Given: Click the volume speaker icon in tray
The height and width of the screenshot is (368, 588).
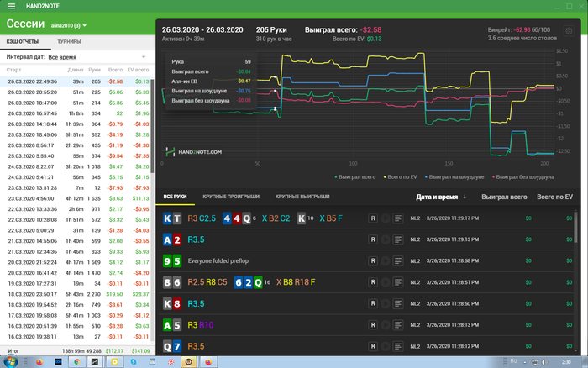Looking at the screenshot, I should coord(544,362).
